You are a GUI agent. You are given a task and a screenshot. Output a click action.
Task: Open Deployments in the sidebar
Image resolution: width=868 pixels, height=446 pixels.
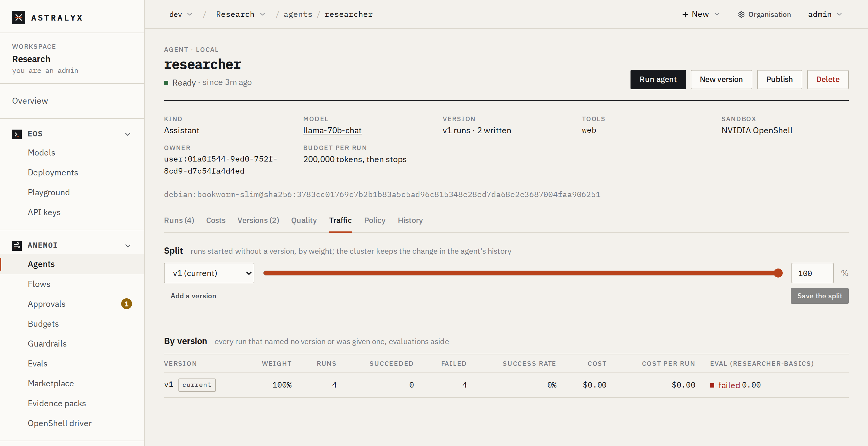53,172
